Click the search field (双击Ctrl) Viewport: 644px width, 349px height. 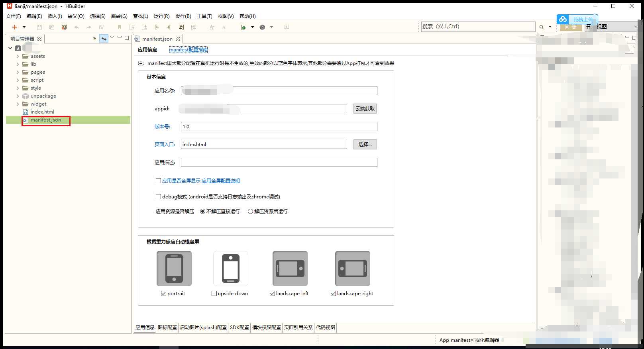[x=478, y=27]
